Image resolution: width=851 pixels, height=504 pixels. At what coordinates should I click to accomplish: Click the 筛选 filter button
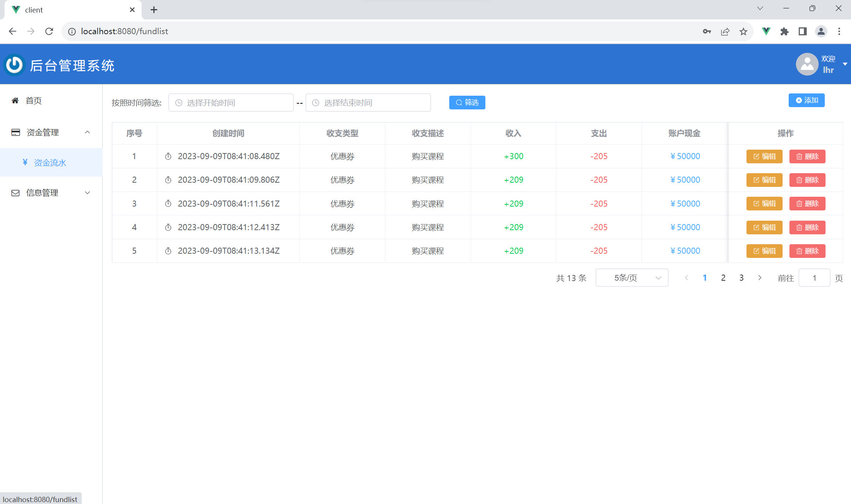point(467,103)
